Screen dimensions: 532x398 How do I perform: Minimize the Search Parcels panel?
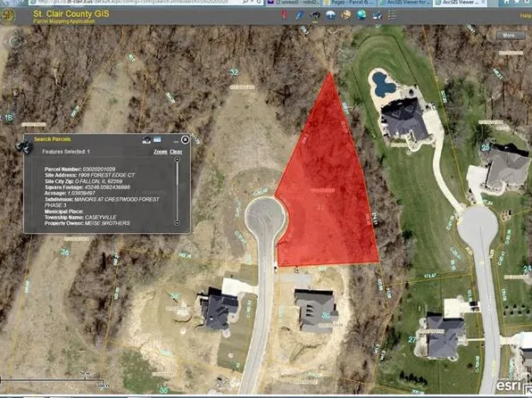pyautogui.click(x=176, y=141)
